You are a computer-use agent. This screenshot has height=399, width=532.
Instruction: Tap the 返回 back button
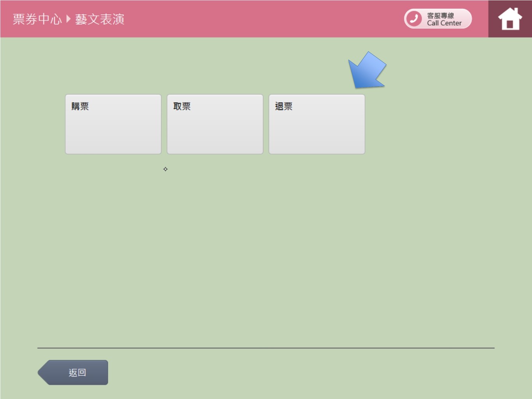tap(73, 373)
